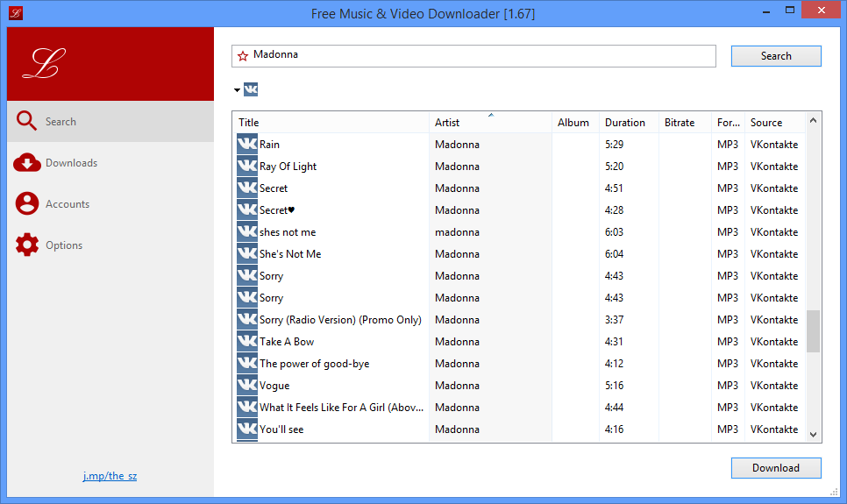This screenshot has width=847, height=504.
Task: Click VK icon of Take A Bow row
Action: tap(247, 341)
